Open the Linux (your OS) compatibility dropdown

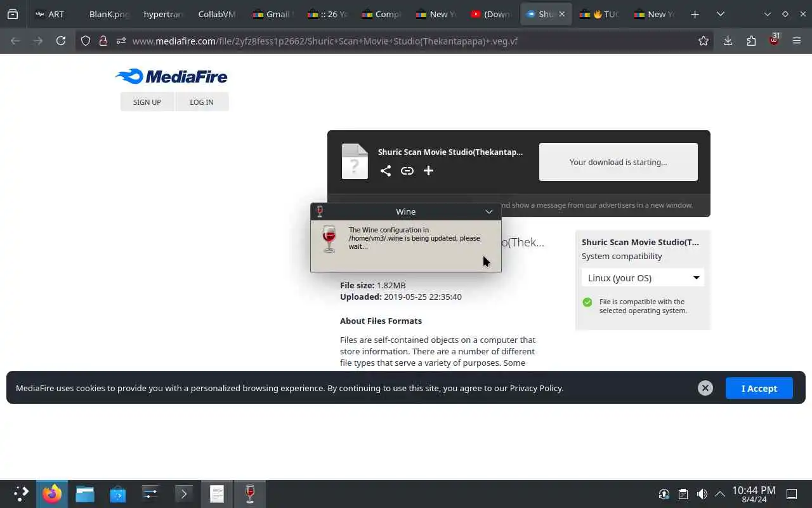coord(643,277)
